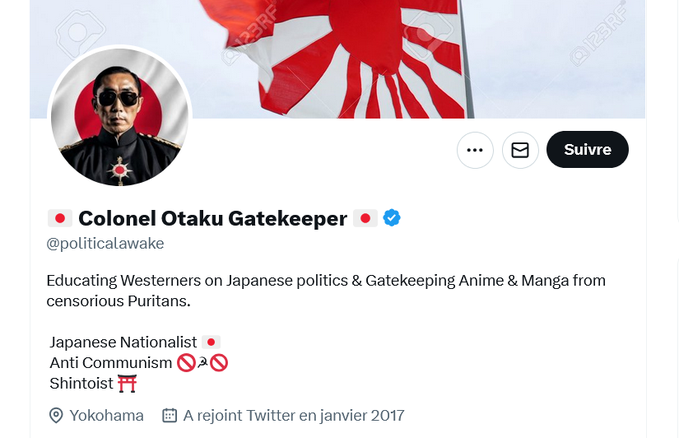The height and width of the screenshot is (438, 679).
Task: Click the Yokohama location text
Action: pos(106,415)
